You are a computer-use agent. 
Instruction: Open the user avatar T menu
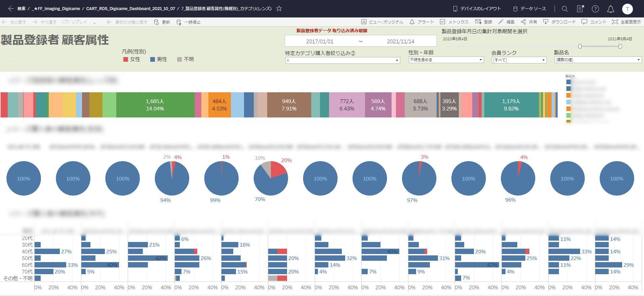click(x=627, y=9)
